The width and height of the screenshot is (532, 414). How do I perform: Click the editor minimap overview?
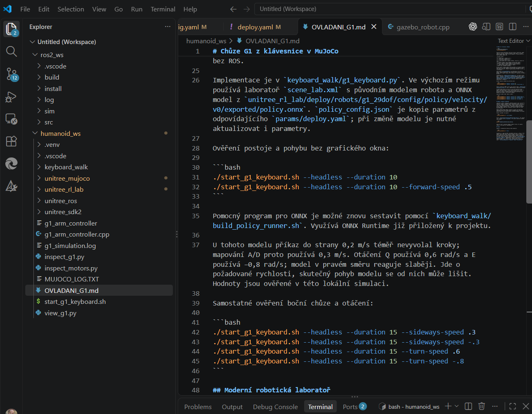511,94
